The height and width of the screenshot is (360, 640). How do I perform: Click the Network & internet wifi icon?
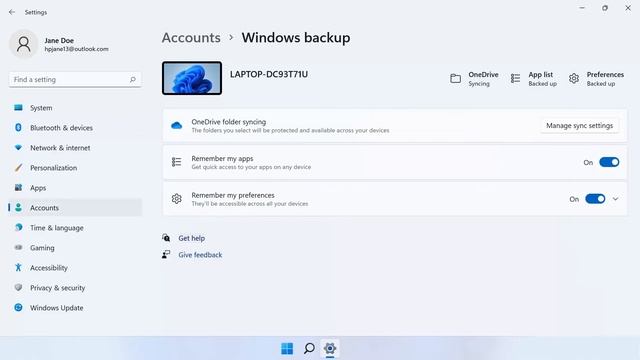coord(18,148)
